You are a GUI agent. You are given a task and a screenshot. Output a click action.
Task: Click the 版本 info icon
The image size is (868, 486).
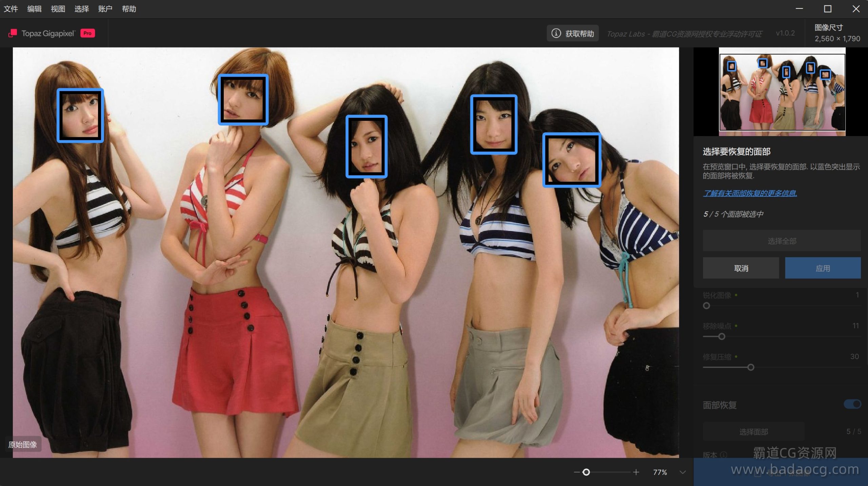click(724, 454)
